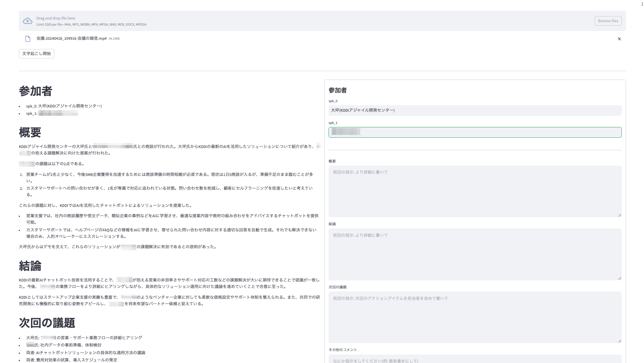Click the 次回の議題 label in the form panel
Viewport: 644px width, 363px height.
(x=337, y=287)
